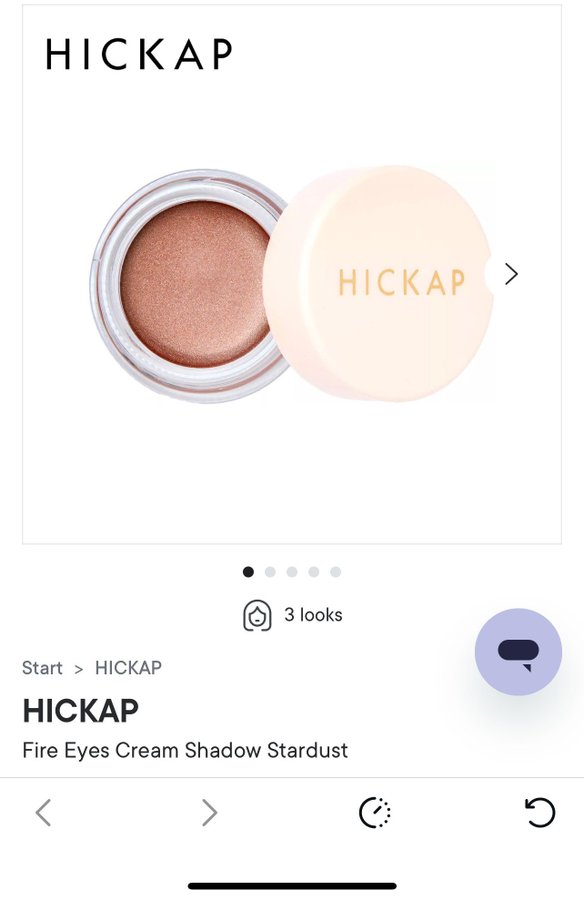Reload page with the refresh icon
Screen dimensions: 584x900
point(540,812)
